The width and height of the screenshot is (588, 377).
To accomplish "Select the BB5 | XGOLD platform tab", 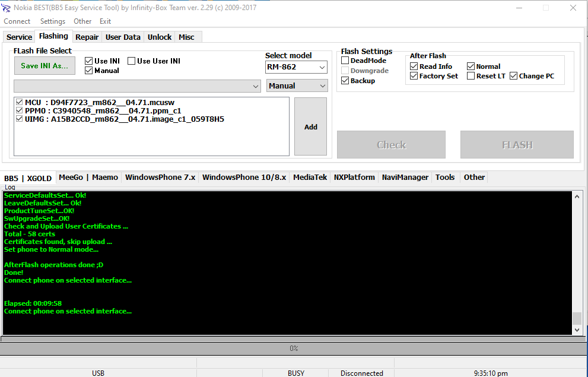I will 28,178.
